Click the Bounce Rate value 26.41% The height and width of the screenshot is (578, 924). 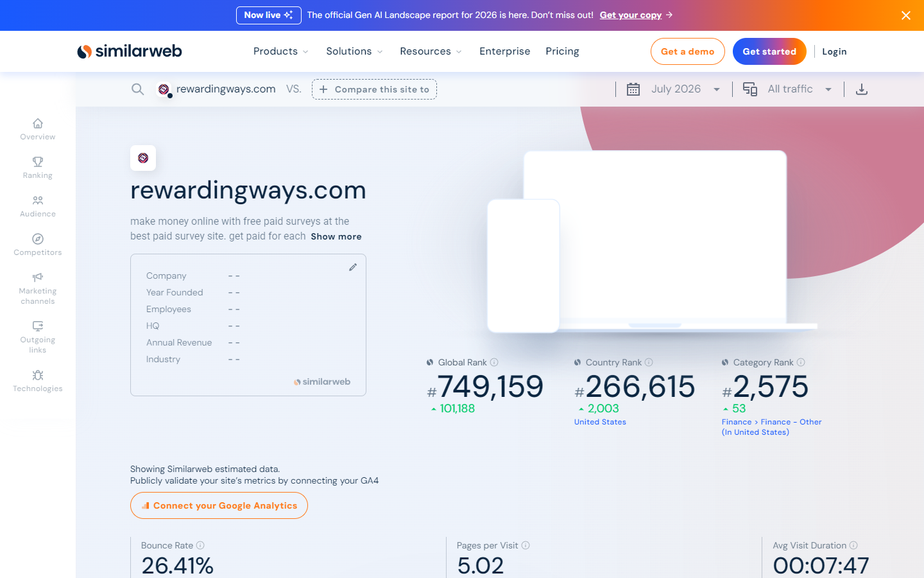tap(177, 565)
